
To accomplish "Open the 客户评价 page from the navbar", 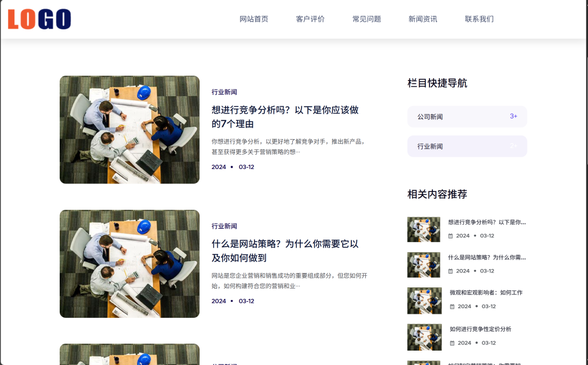I will [x=310, y=18].
